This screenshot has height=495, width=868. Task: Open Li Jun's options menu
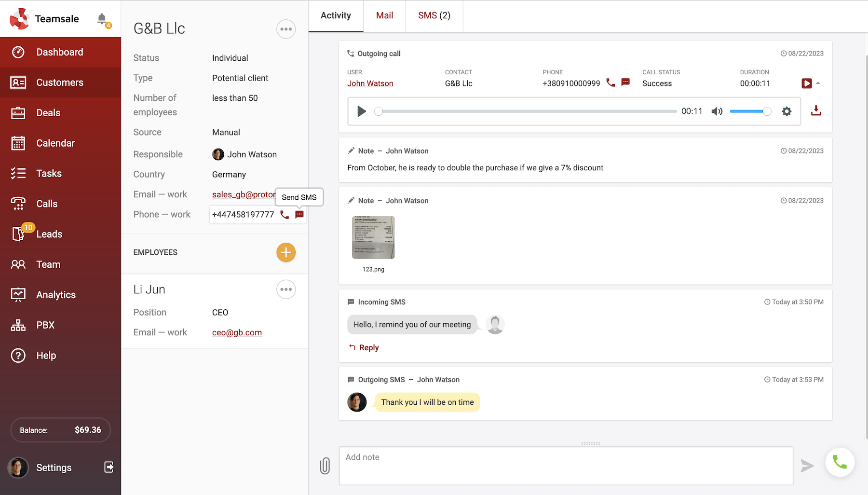pyautogui.click(x=286, y=289)
